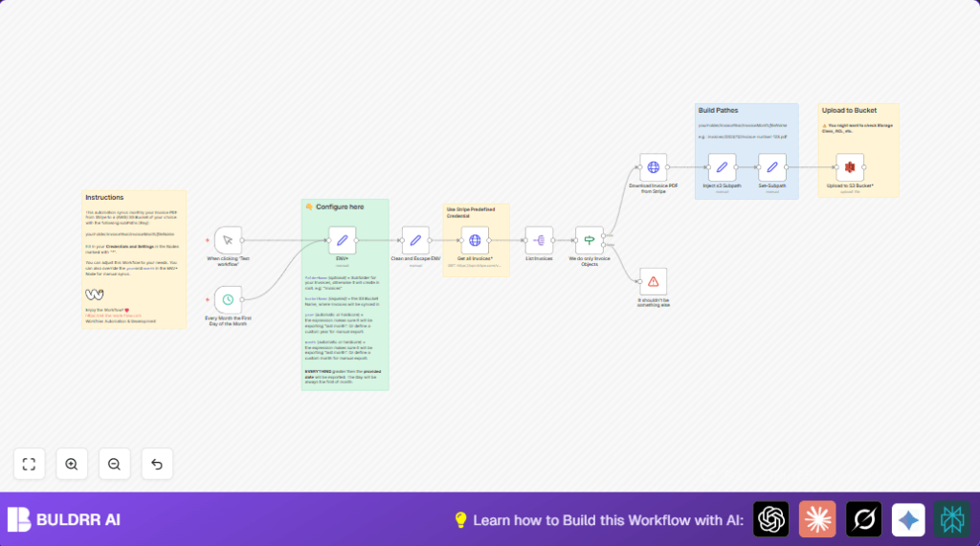Image resolution: width=980 pixels, height=546 pixels.
Task: Zoom in on the workflow canvas
Action: [71, 464]
